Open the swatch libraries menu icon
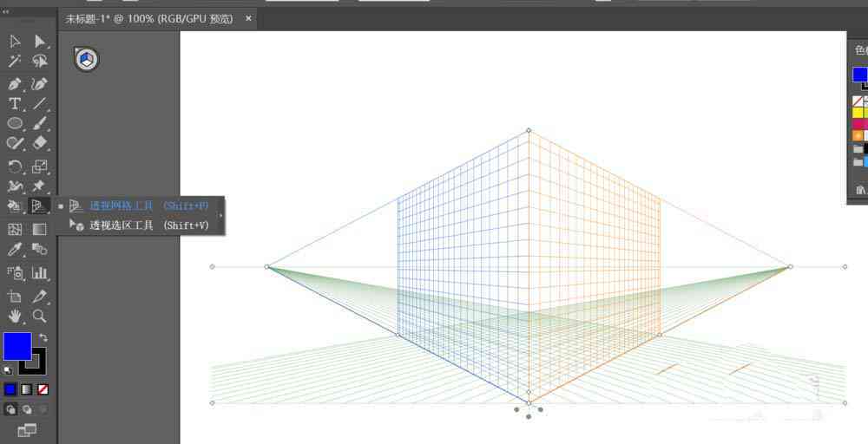This screenshot has height=444, width=868. click(x=861, y=190)
